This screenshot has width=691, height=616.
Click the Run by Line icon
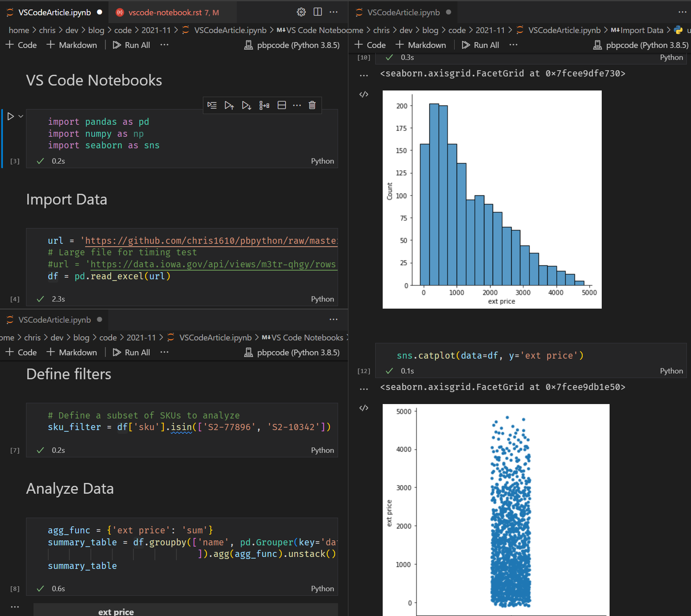[212, 105]
